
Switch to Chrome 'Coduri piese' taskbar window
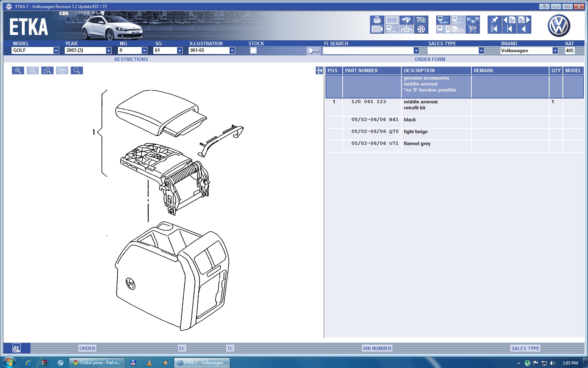coord(97,363)
